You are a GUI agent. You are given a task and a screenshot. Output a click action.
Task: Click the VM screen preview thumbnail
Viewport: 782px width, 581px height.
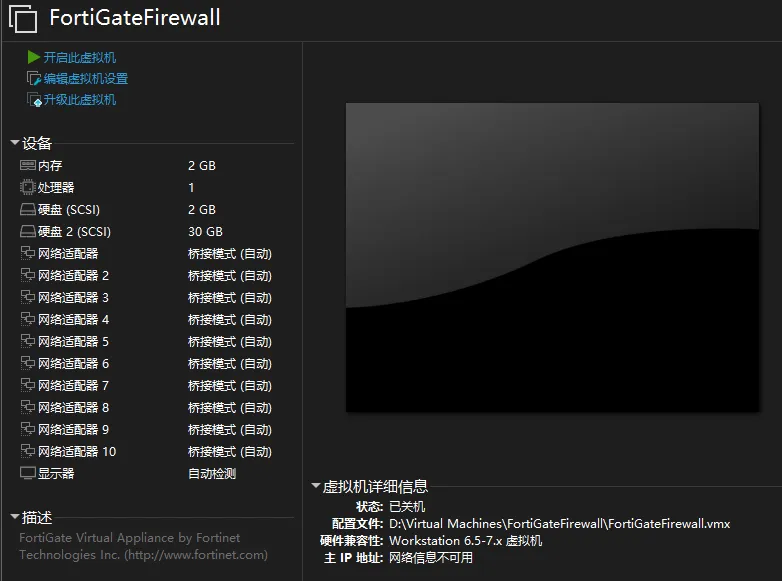pyautogui.click(x=553, y=257)
